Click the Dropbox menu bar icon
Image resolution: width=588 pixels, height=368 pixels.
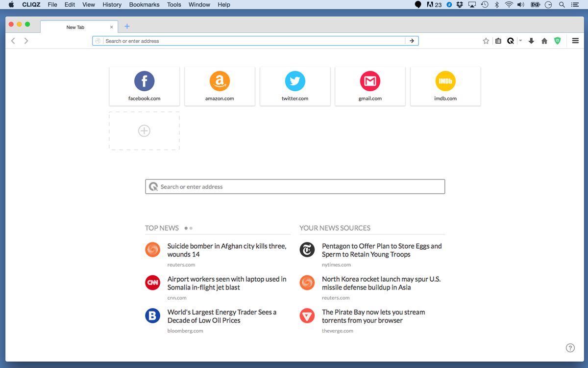pyautogui.click(x=460, y=4)
